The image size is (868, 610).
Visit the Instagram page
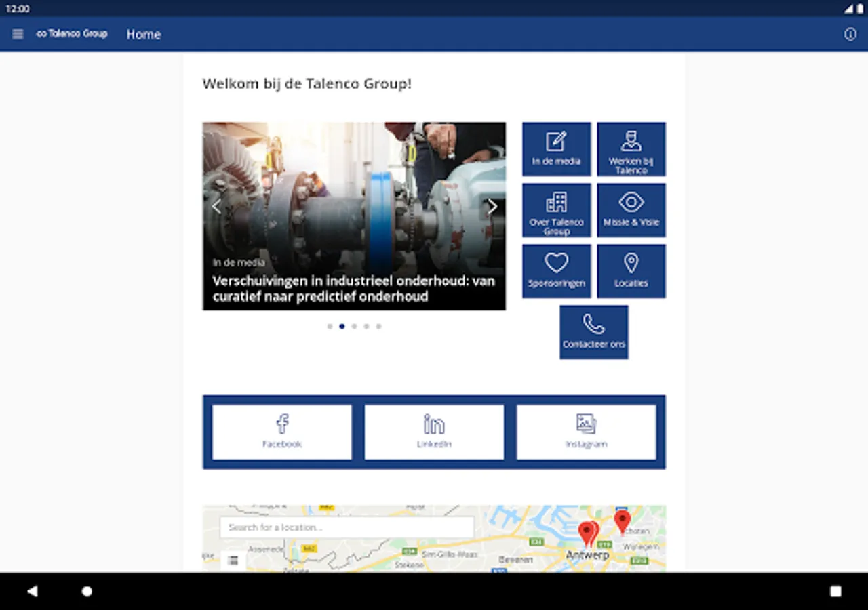pyautogui.click(x=587, y=432)
